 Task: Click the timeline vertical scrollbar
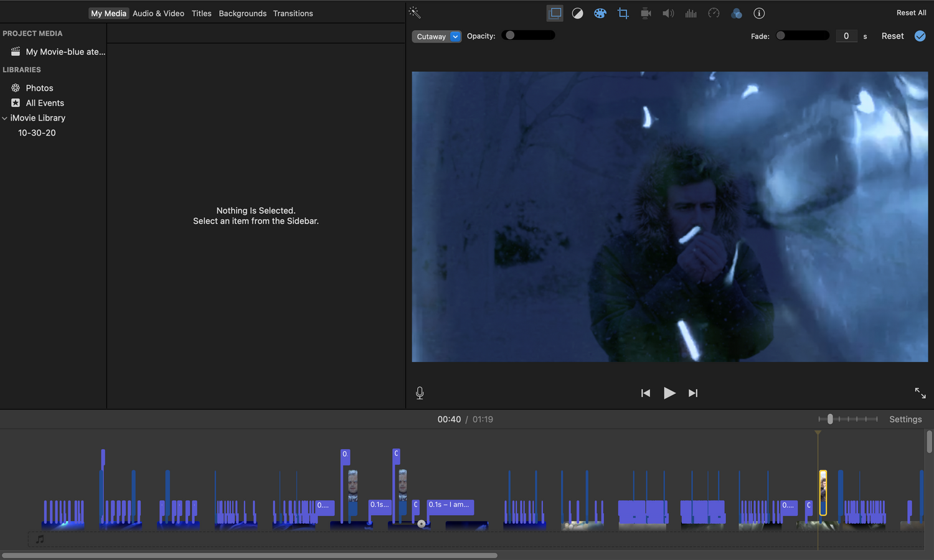(x=929, y=442)
